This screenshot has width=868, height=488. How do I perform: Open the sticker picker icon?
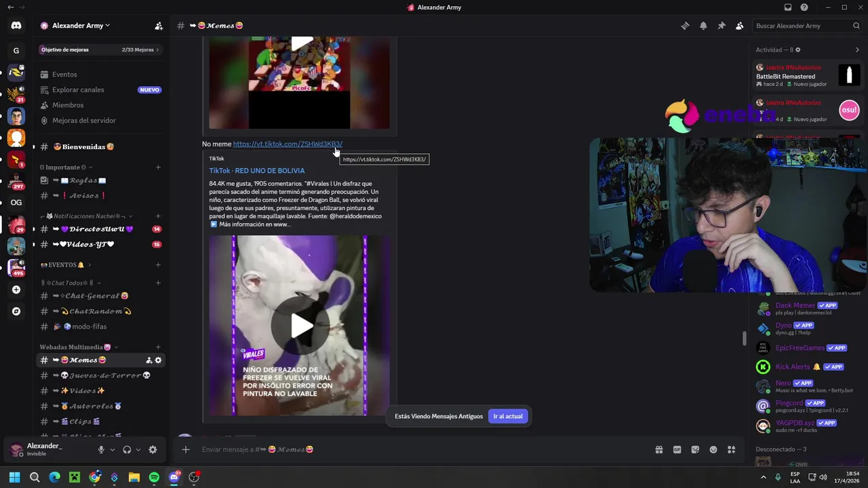(x=695, y=449)
